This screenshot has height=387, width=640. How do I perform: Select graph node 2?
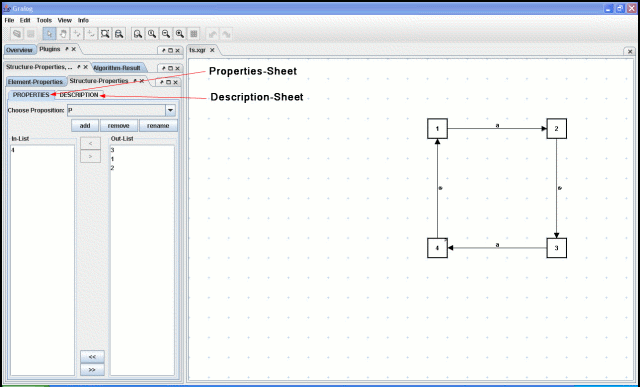[x=556, y=129]
